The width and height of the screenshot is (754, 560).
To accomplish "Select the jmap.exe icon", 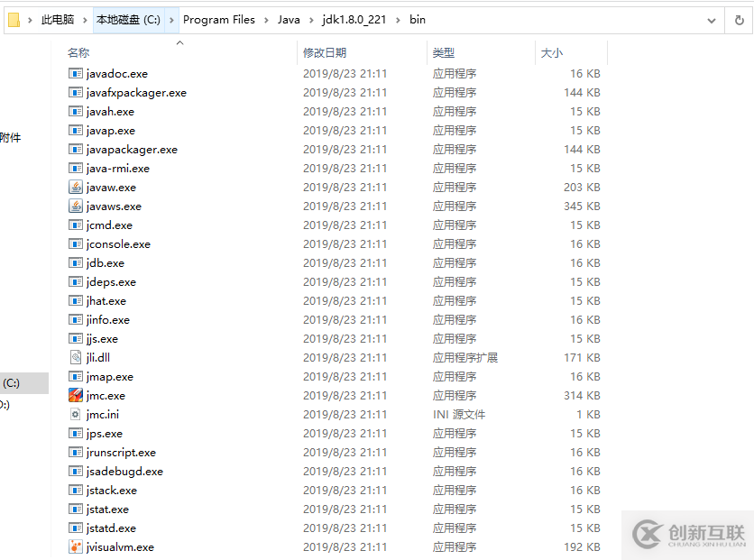I will [76, 377].
